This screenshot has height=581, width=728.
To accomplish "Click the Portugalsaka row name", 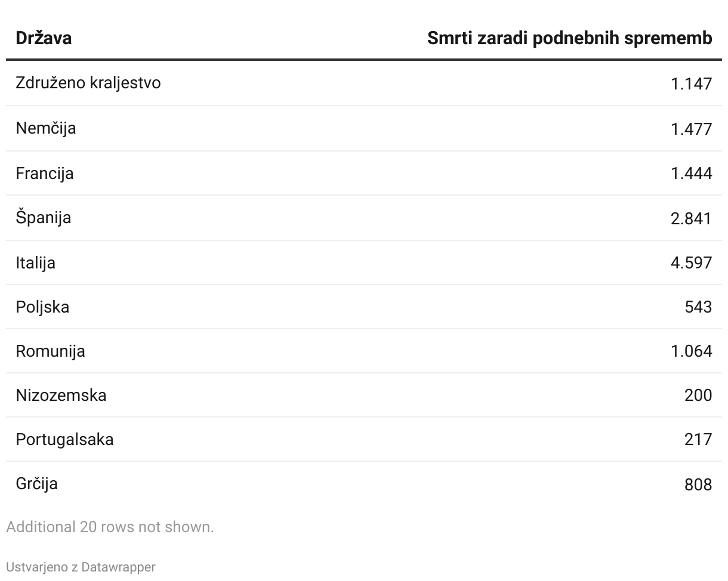I will pos(64,439).
